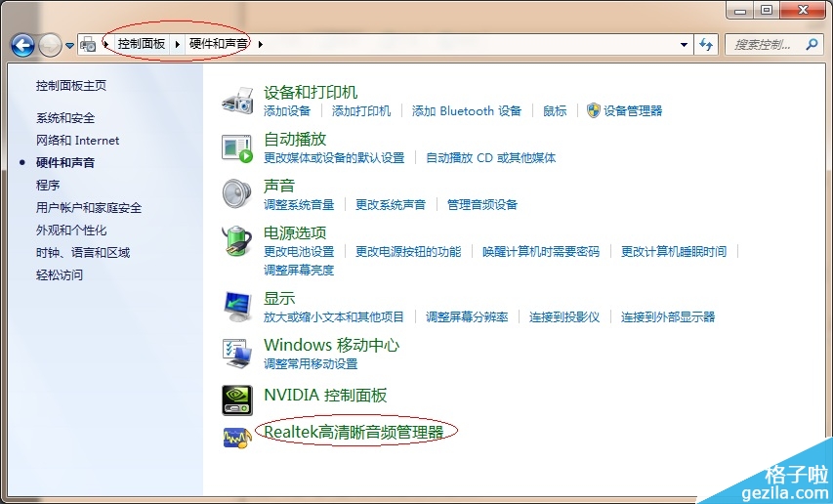833x504 pixels.
Task: Click the Sound (声音) speaker icon
Action: (238, 194)
